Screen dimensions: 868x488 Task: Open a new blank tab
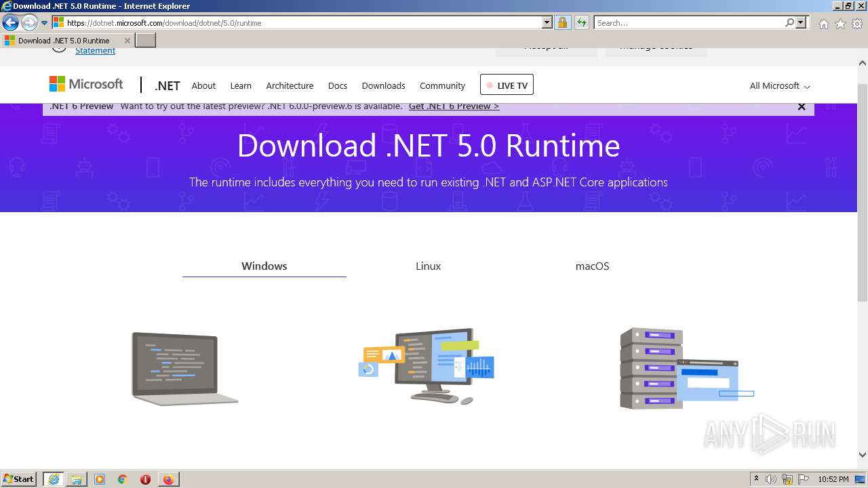tap(146, 41)
